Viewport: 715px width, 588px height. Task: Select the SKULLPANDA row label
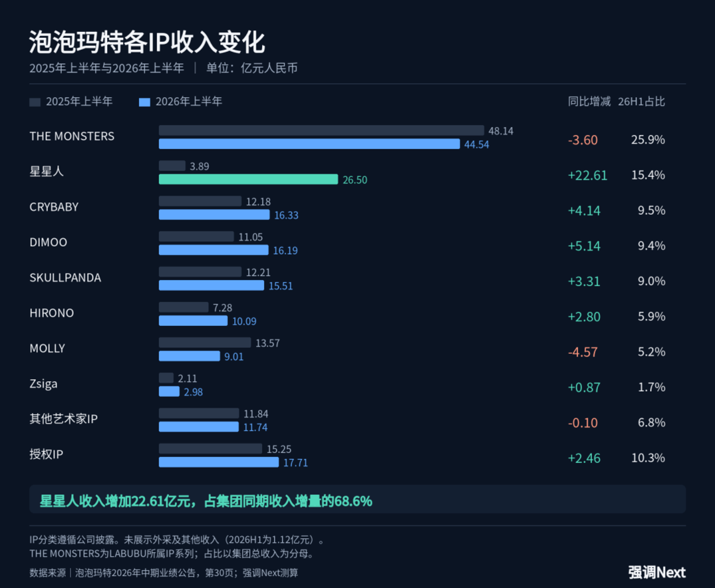point(65,278)
